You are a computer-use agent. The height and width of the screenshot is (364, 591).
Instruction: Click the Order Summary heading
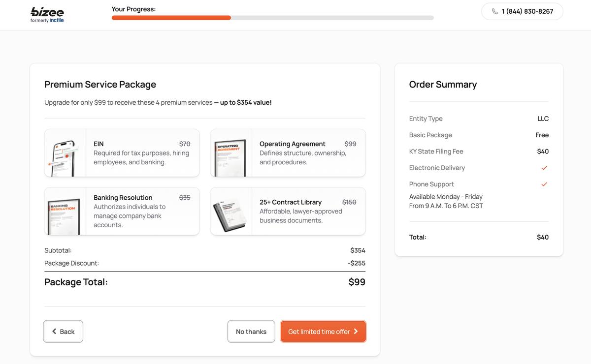(x=443, y=84)
